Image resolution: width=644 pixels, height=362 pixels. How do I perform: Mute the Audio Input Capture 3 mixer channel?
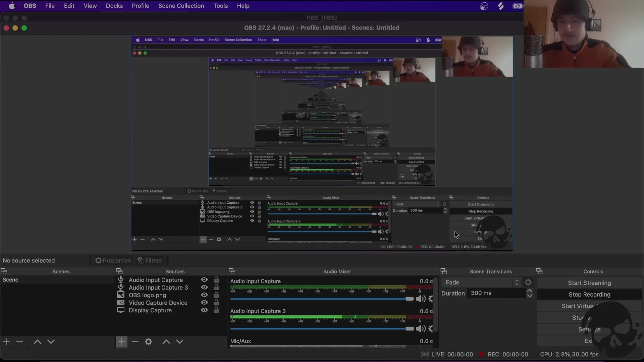coord(420,328)
